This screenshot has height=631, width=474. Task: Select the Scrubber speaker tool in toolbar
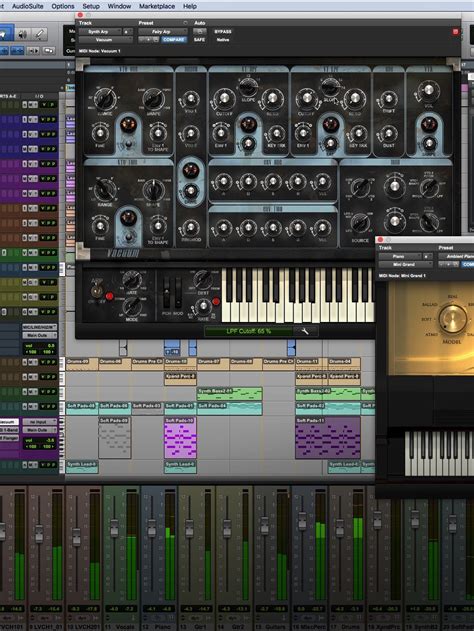pos(23,35)
